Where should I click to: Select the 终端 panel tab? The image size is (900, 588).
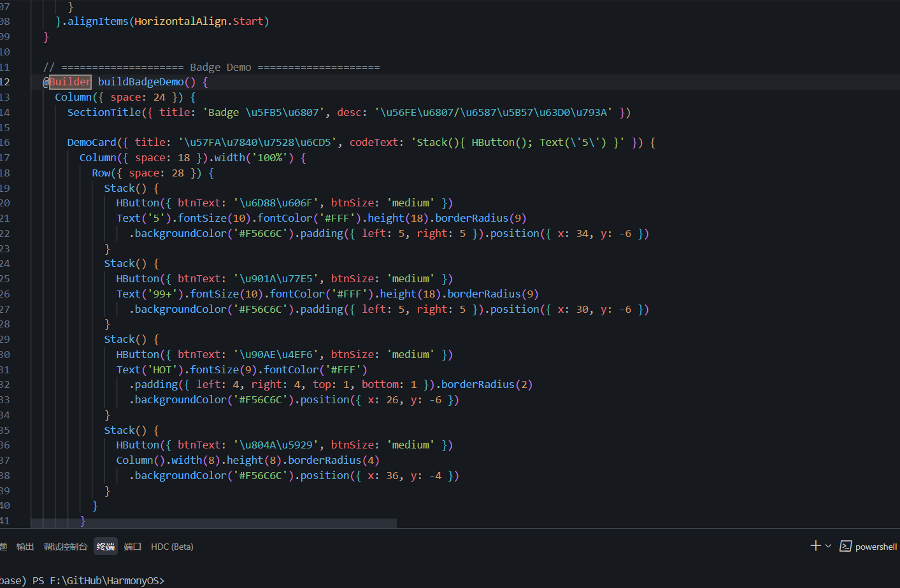tap(106, 547)
